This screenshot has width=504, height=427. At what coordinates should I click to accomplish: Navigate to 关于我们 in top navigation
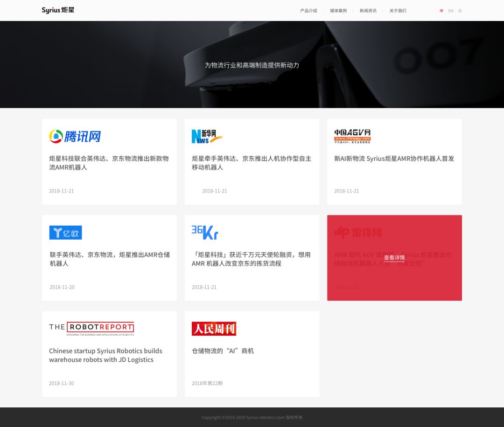(x=398, y=11)
